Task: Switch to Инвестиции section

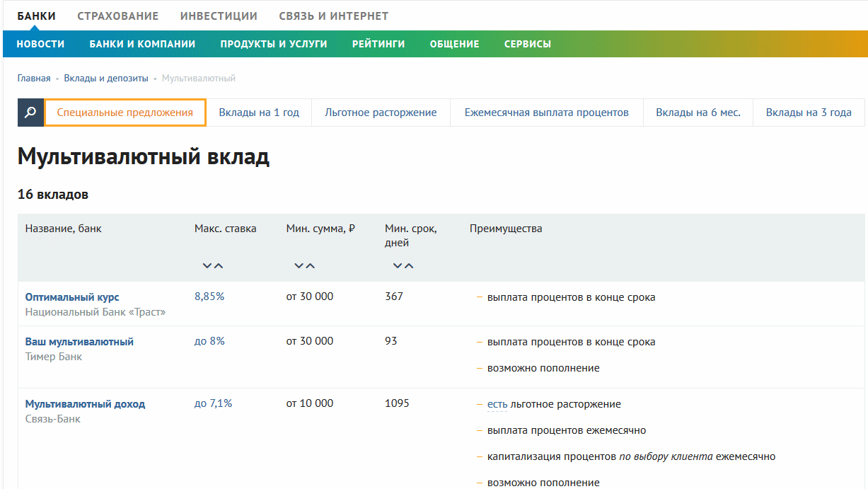Action: [x=219, y=16]
